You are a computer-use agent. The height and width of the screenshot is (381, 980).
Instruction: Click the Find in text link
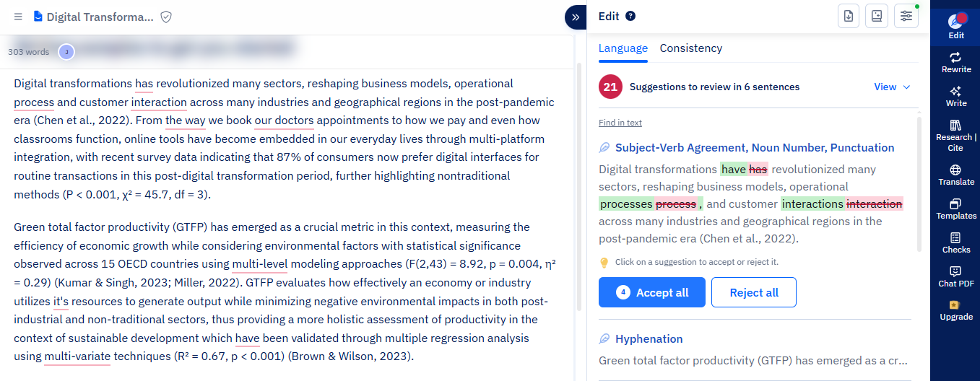620,123
